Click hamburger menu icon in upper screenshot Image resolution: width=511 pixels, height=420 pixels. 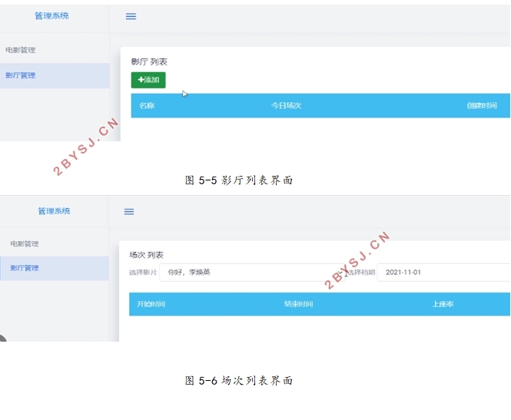coord(131,16)
